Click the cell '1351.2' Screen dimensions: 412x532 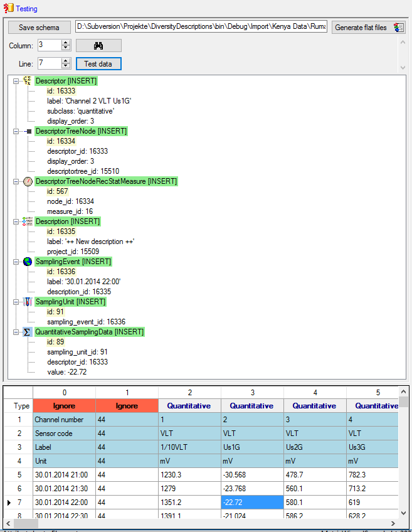click(189, 502)
